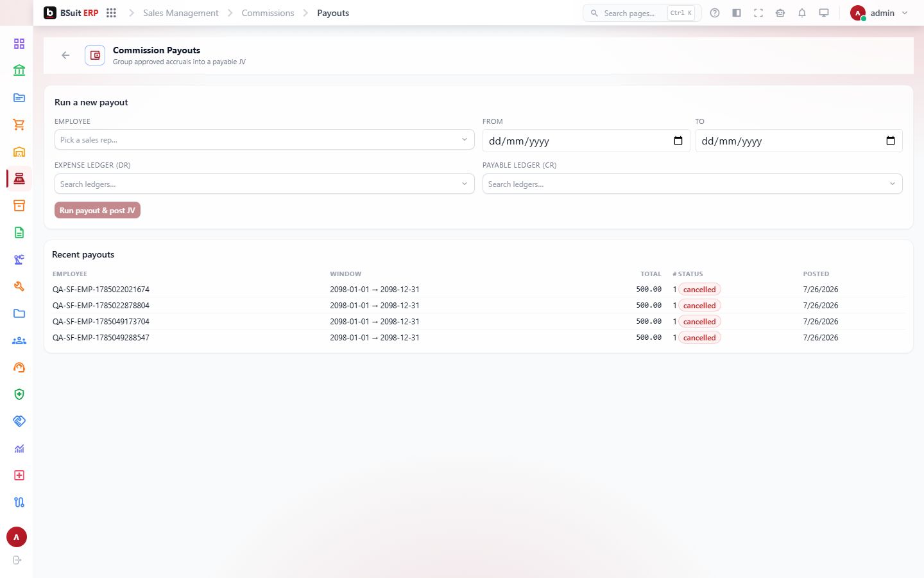The image size is (924, 578).
Task: Open the red medical plus sidebar icon
Action: (x=19, y=475)
